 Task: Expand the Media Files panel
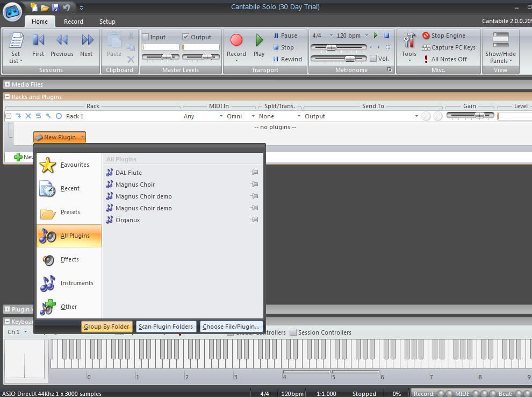tap(7, 84)
